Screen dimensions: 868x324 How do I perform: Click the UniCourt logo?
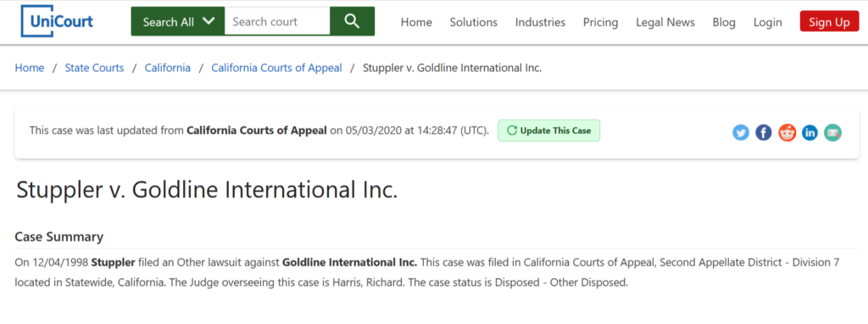click(57, 21)
